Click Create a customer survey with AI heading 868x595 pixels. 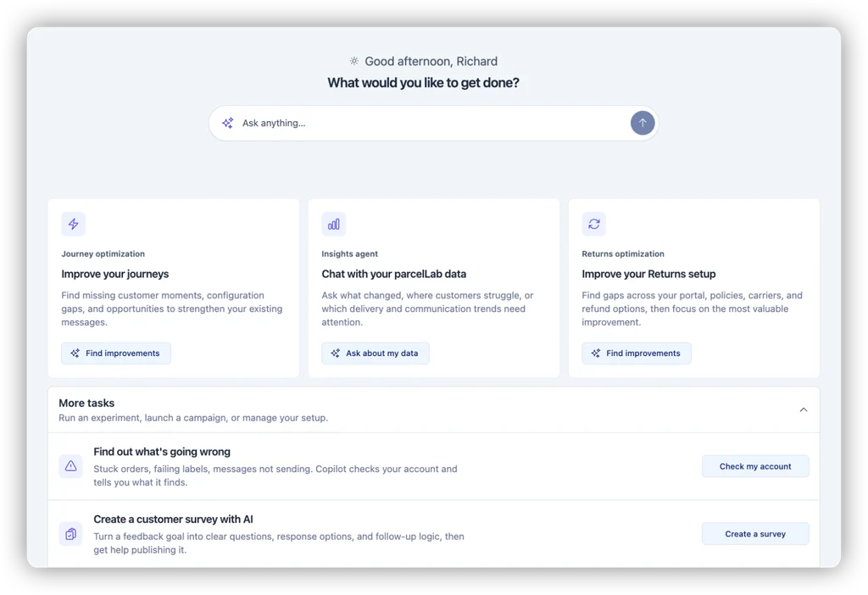(x=173, y=520)
